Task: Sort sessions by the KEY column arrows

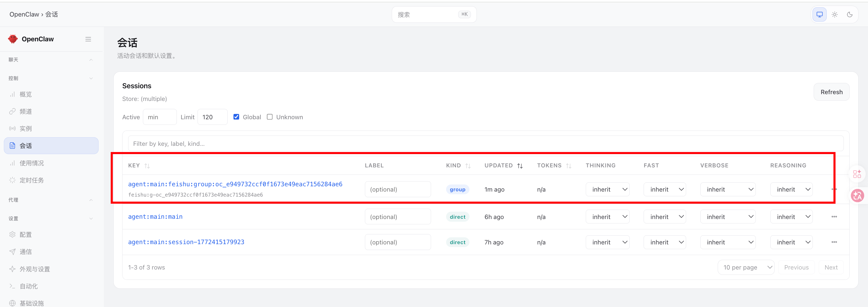Action: coord(147,166)
